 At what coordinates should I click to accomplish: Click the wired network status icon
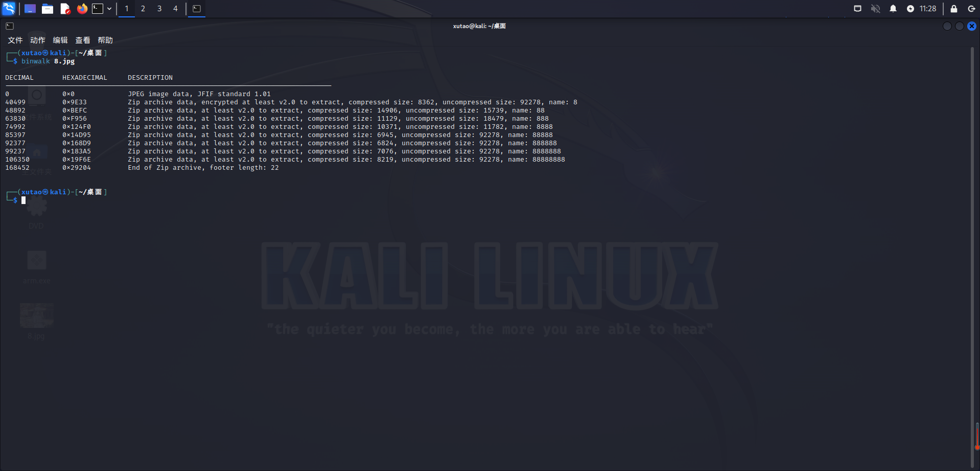(858, 9)
